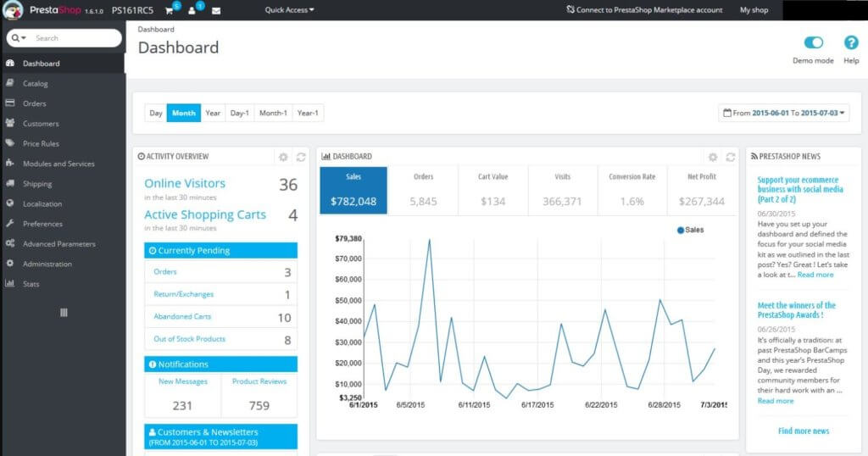This screenshot has height=456, width=868.
Task: Show the Sales metric tab
Action: [x=353, y=191]
